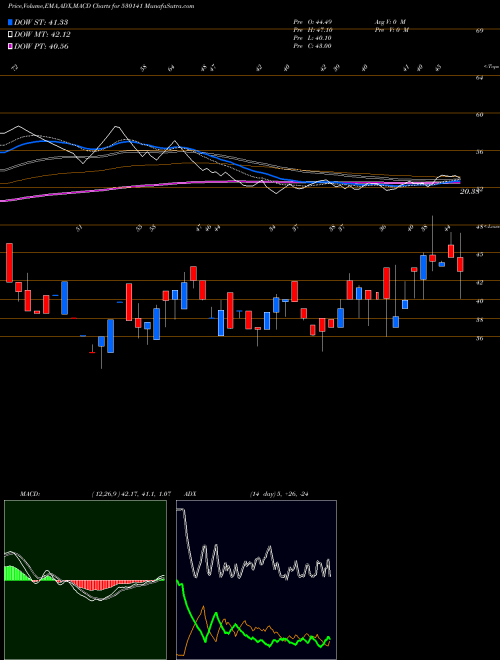This screenshot has width=500, height=660.
Task: Click the 'ADX' panel label
Action: [190, 494]
